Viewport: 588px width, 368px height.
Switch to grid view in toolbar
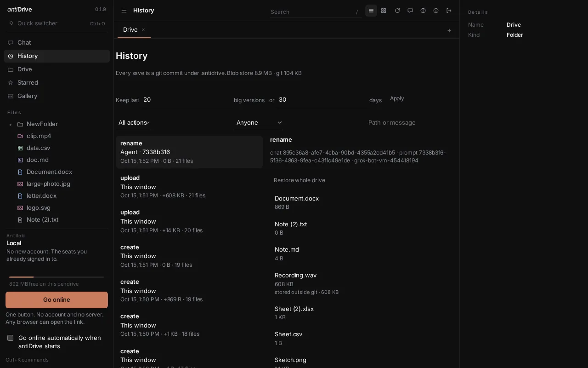[384, 11]
